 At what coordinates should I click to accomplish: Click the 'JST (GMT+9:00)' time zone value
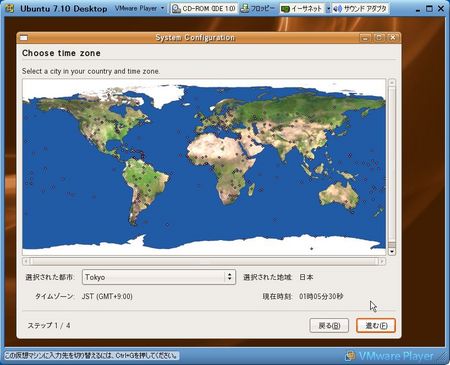[107, 296]
